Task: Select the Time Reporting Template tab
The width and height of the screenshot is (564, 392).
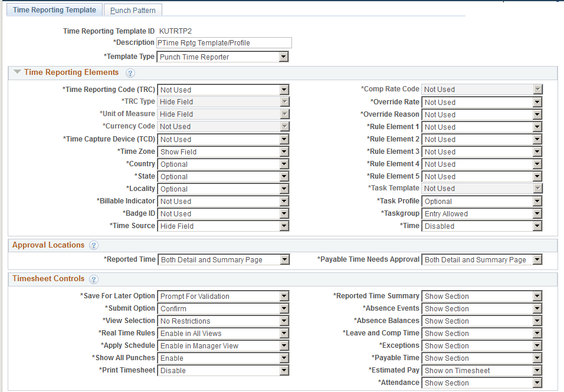Action: point(54,9)
